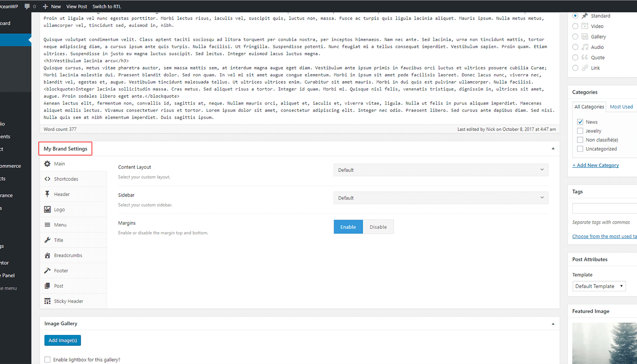
Task: Click View Post in the admin bar
Action: click(76, 6)
